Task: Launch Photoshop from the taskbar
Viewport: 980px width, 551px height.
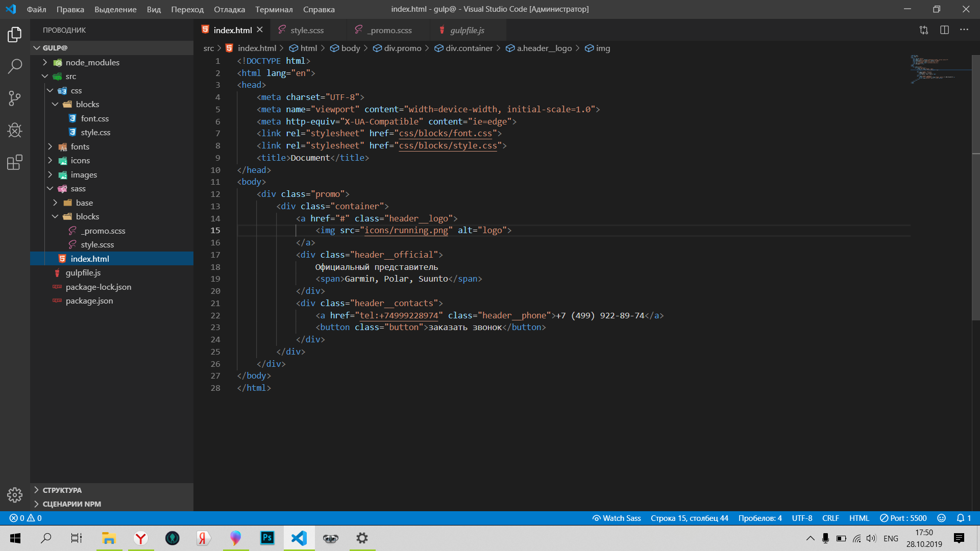Action: (267, 538)
